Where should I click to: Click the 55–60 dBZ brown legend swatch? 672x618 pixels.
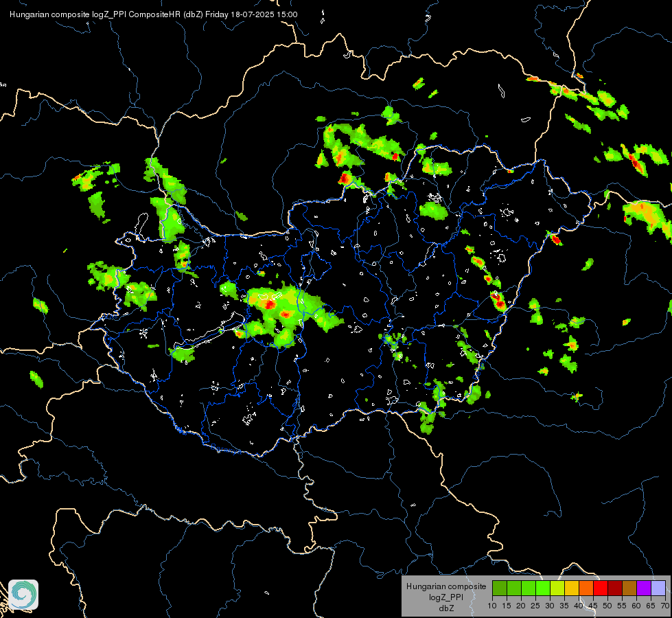click(x=629, y=588)
